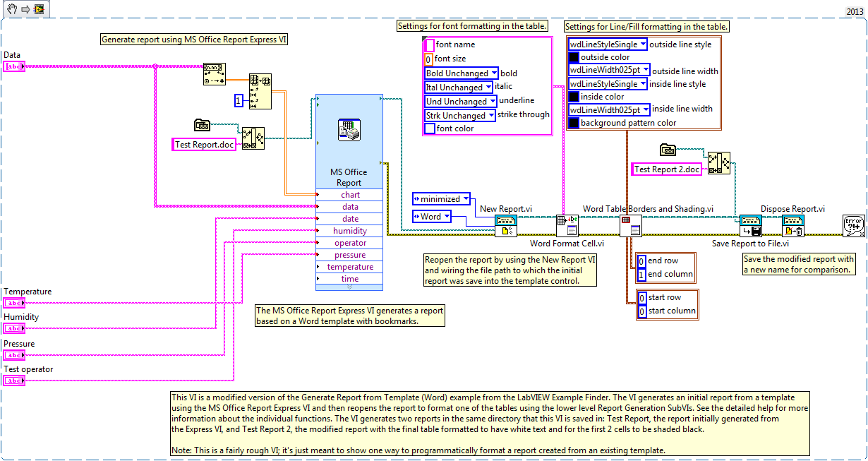Click the folder path constant above Test Report 2.doc
This screenshot has height=461, width=868.
point(668,149)
